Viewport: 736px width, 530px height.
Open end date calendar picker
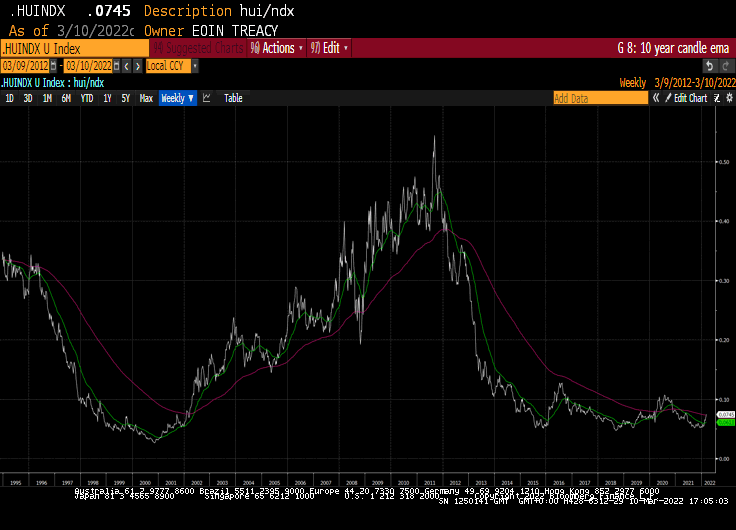coord(116,66)
